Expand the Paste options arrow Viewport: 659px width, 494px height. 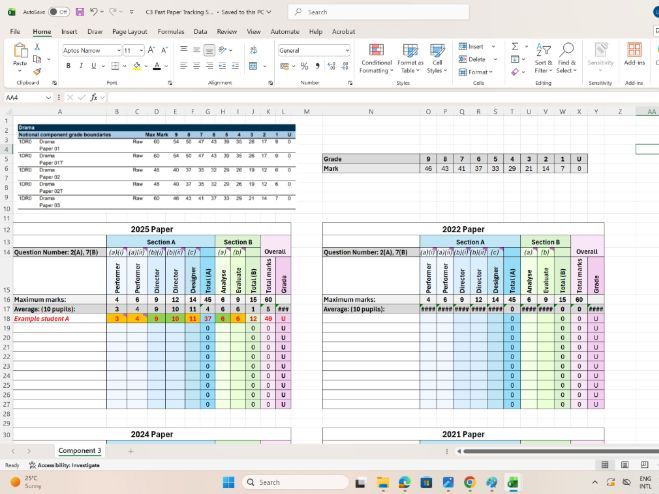(20, 71)
